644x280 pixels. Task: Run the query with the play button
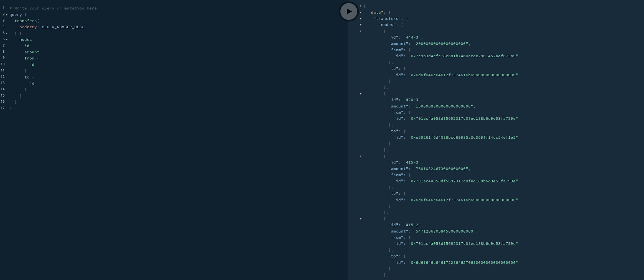[349, 12]
